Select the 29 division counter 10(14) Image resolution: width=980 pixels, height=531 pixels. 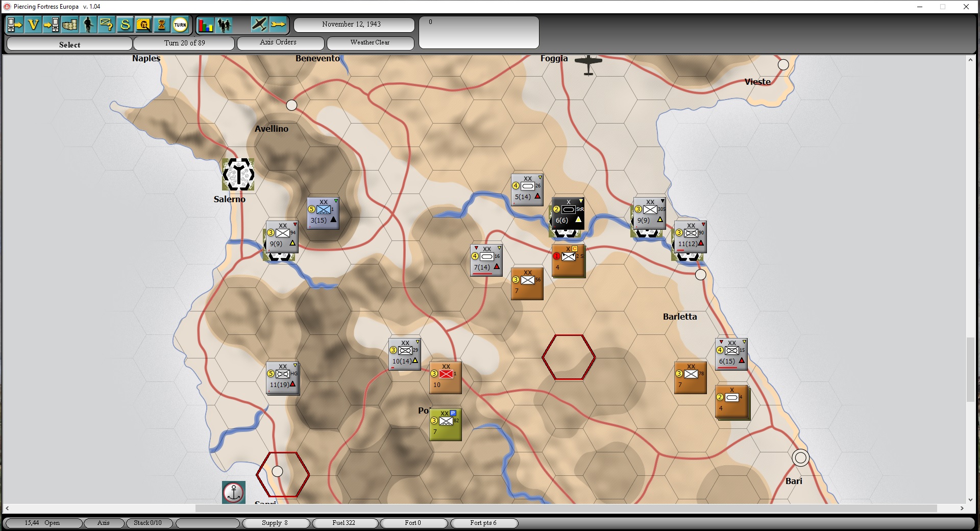click(x=405, y=354)
